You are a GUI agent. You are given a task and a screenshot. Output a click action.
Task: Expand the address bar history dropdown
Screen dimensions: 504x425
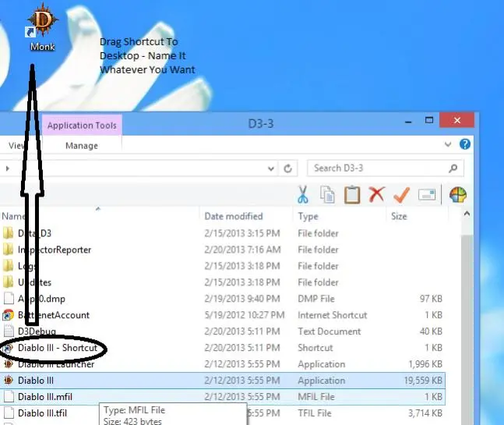click(x=270, y=168)
